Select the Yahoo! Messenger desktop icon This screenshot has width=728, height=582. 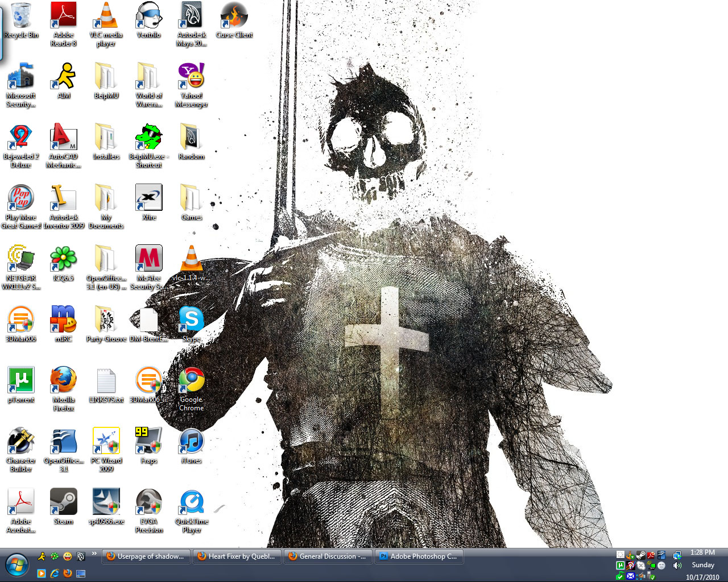click(x=192, y=77)
